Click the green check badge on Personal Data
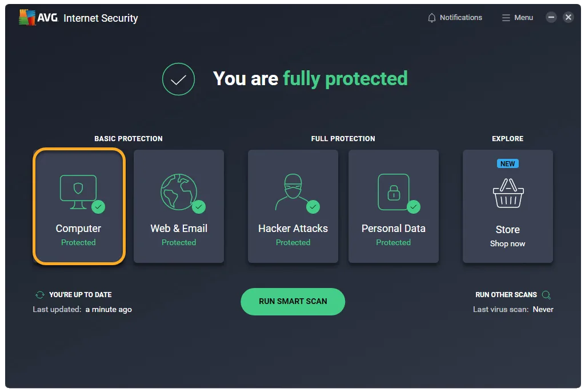Screen dimensions: 585x392 (x=414, y=207)
